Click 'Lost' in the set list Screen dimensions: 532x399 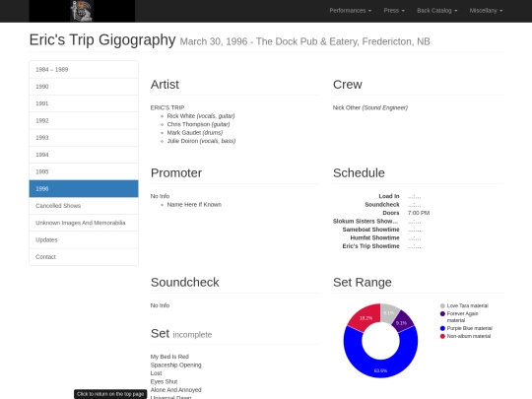[x=156, y=373]
